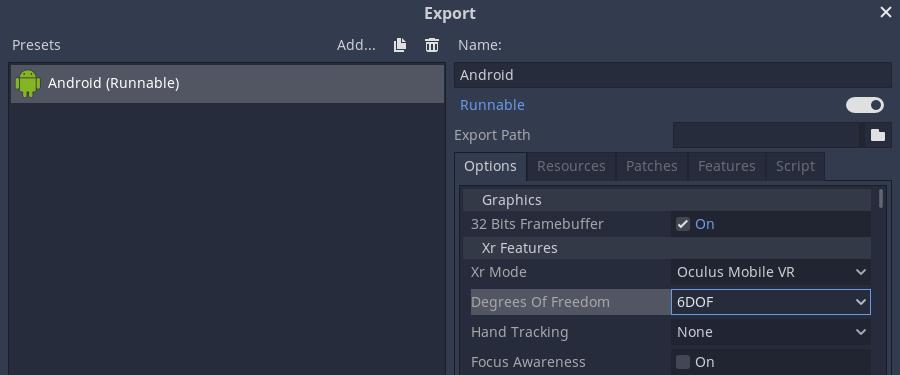This screenshot has width=900, height=375.
Task: Duplicate the selected preset icon
Action: tap(400, 45)
